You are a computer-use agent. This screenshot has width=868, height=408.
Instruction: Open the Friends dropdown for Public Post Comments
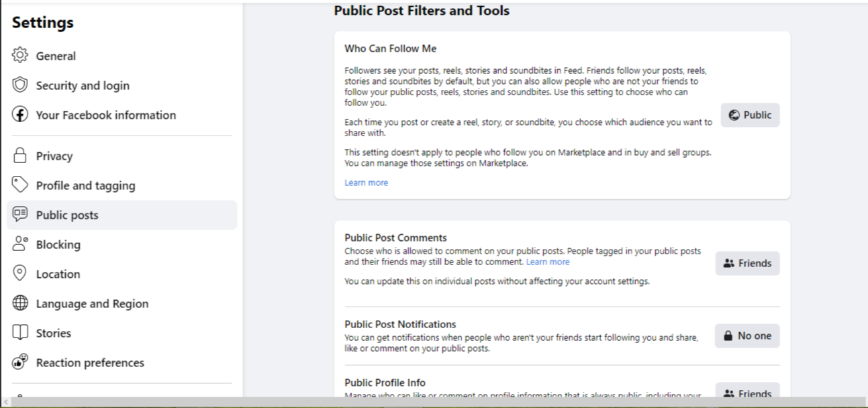click(747, 263)
